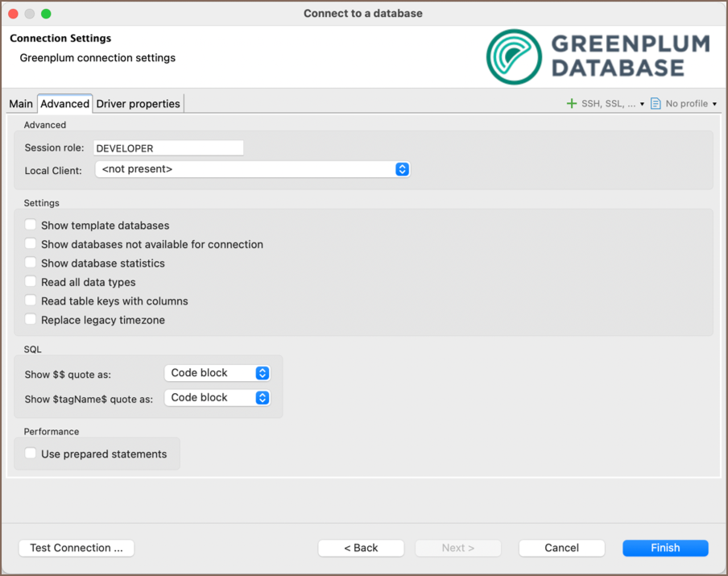Viewport: 728px width, 576px height.
Task: Expand the No profile dropdown arrow
Action: [714, 104]
